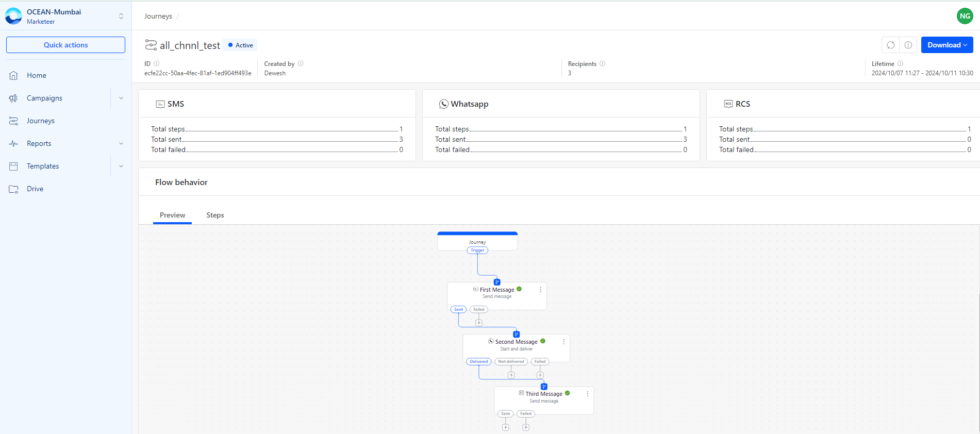Click the SMS channel icon
The image size is (980, 434).
(x=160, y=104)
